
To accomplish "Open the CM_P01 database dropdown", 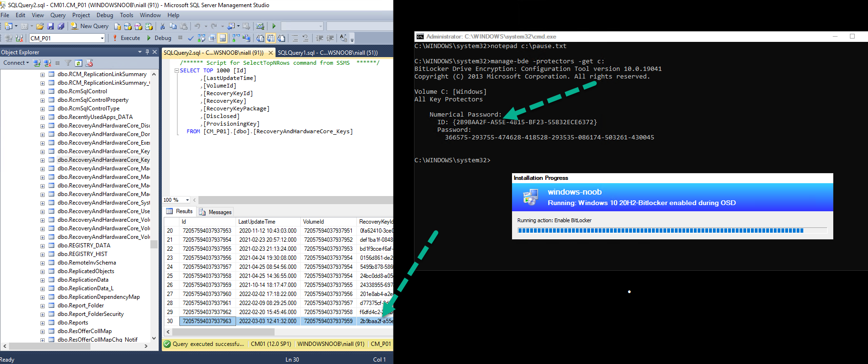I will tap(102, 38).
